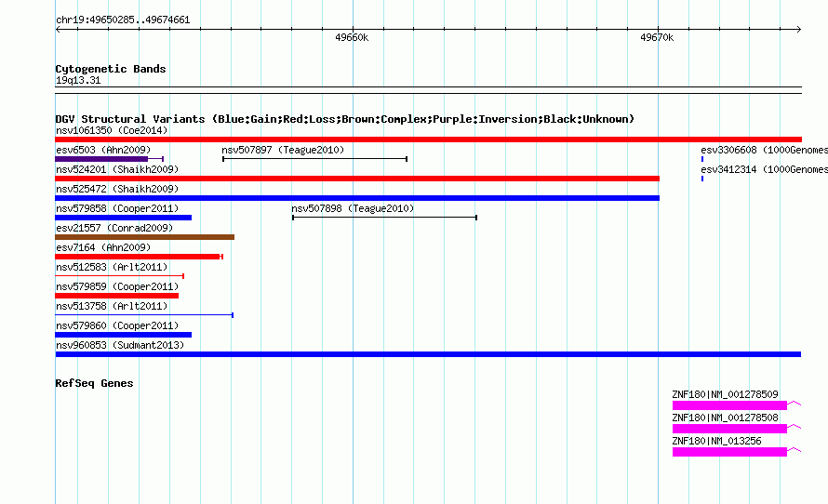Click the ZNF180|NM_013256 gene label
The image size is (828, 504).
click(x=716, y=441)
